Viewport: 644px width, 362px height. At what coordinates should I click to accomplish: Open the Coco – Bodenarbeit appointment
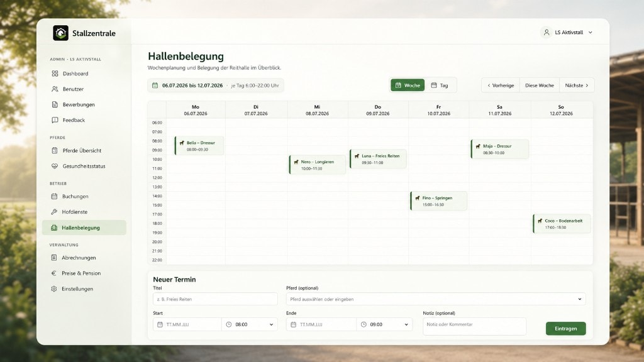click(x=562, y=224)
